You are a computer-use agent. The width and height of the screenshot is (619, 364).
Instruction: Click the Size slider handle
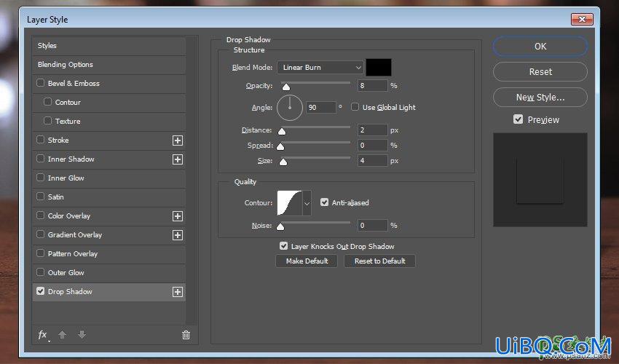pos(283,162)
